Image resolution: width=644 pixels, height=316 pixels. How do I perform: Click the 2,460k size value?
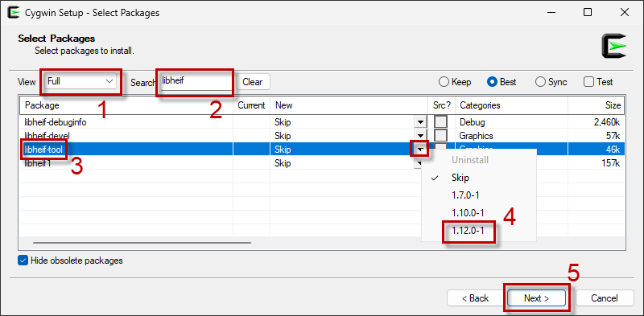point(607,122)
